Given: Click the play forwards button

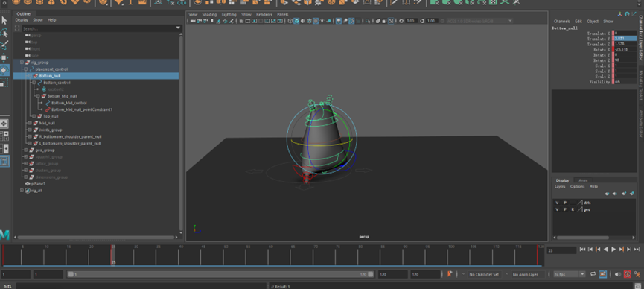Looking at the screenshot, I should 613,249.
